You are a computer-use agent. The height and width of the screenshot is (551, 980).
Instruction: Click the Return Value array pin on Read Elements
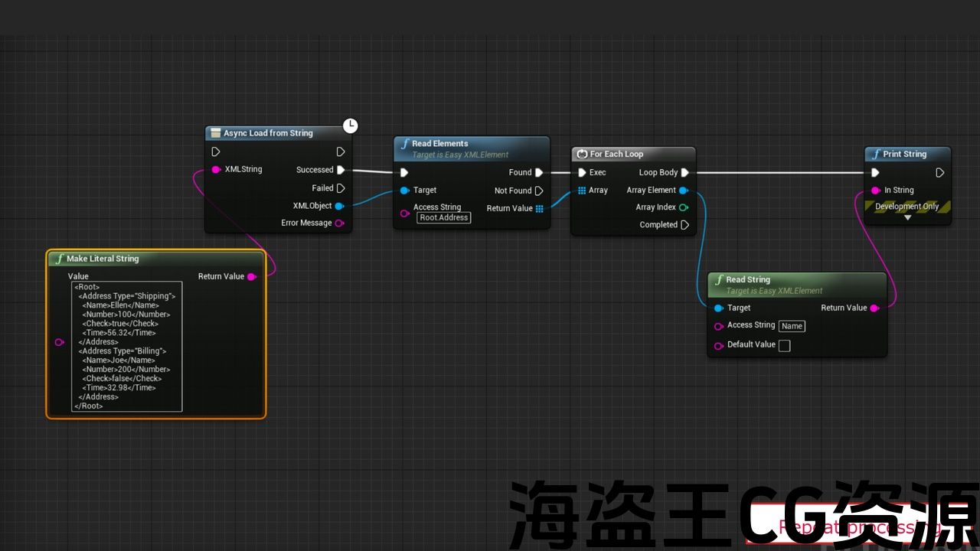(540, 209)
